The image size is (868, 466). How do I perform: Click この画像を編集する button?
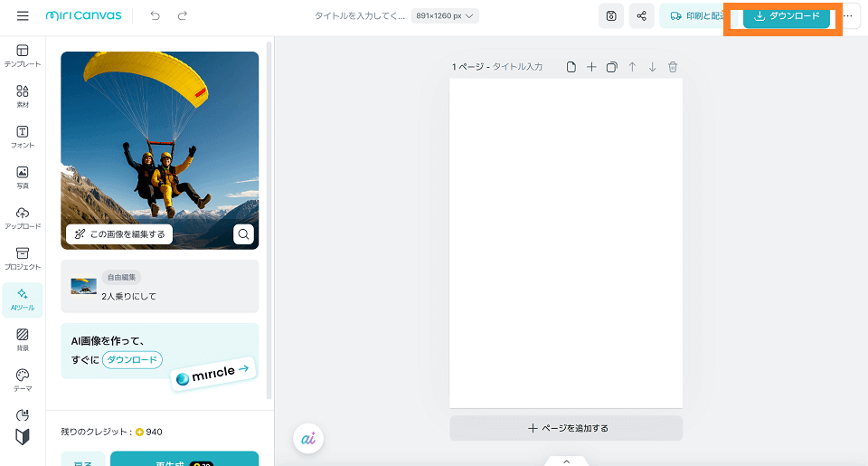119,234
